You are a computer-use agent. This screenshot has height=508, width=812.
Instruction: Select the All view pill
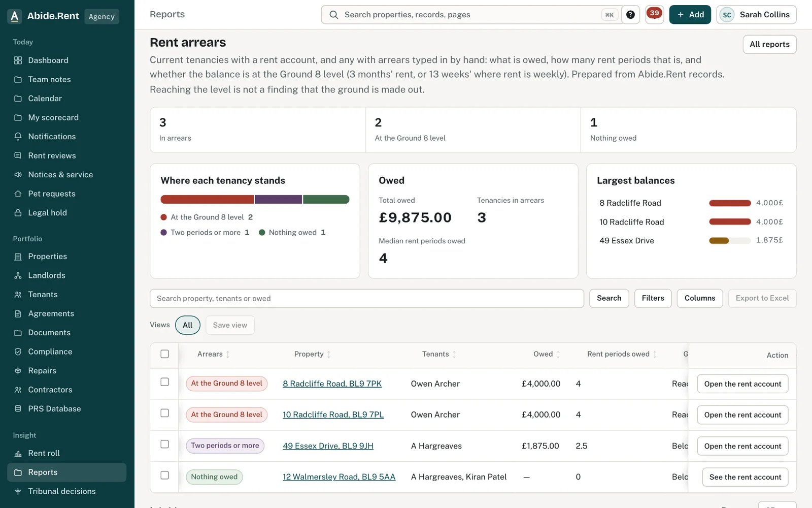click(x=188, y=325)
